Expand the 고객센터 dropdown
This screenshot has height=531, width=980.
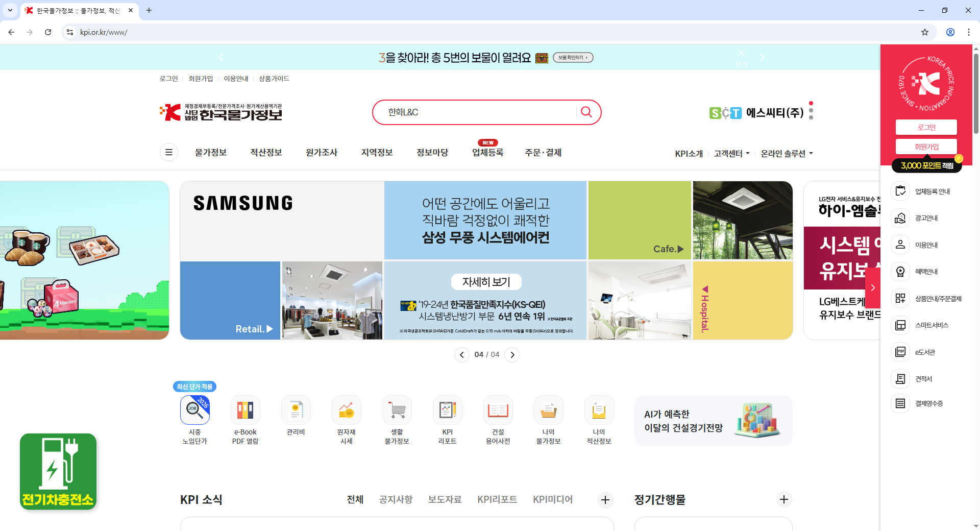[x=732, y=154]
